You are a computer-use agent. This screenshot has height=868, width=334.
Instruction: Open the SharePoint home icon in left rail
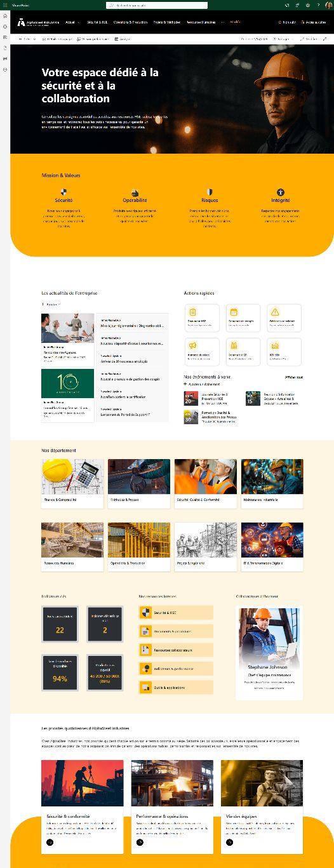(x=5, y=16)
